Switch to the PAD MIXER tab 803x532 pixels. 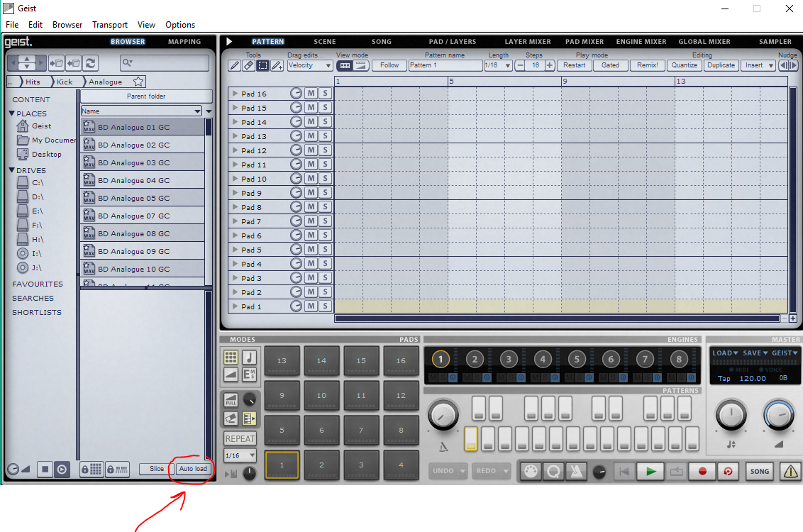[x=585, y=41]
